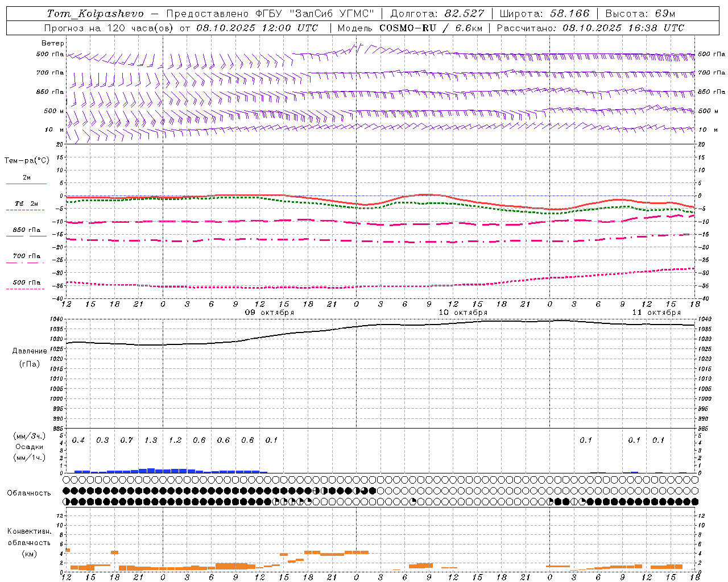This screenshot has height=582, width=728.
Task: Click the 'Долгота: 82.527' longitude value
Action: (x=437, y=14)
